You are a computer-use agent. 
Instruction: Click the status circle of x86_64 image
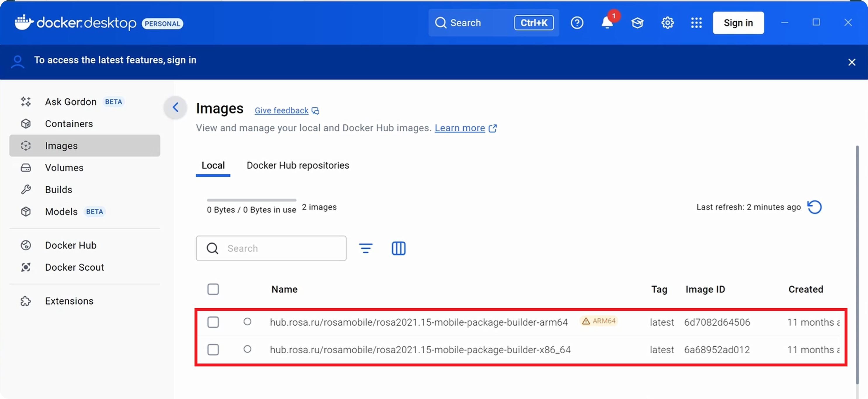click(247, 349)
